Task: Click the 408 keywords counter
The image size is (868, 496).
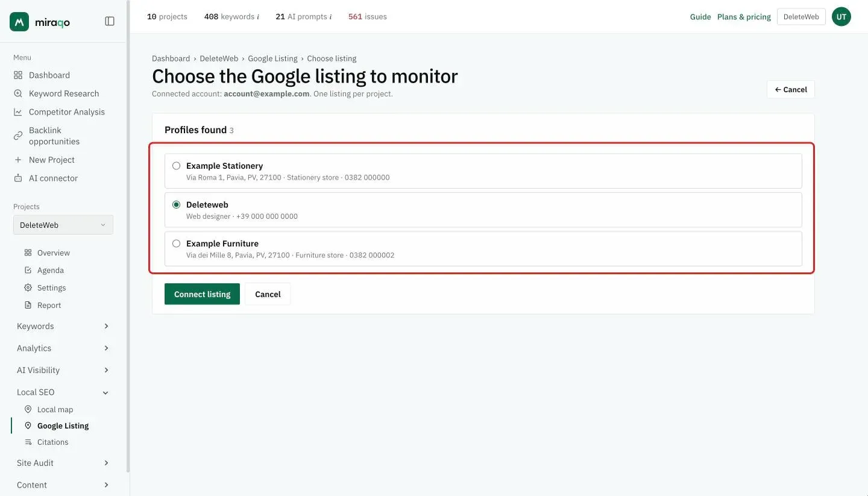Action: pos(231,17)
